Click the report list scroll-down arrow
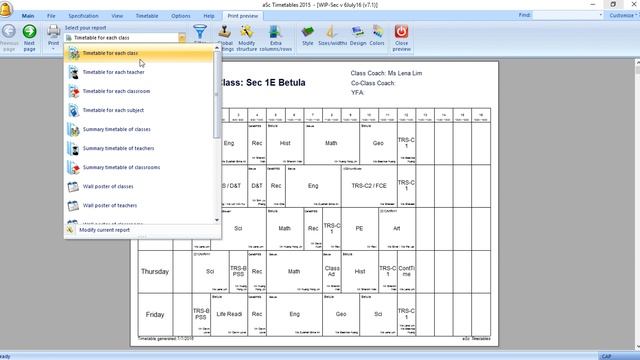640x360 pixels. coord(217,220)
